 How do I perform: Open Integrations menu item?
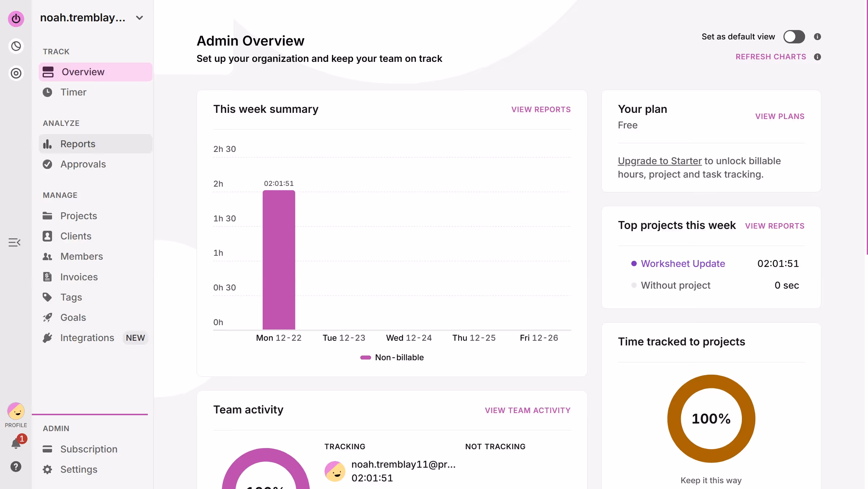[95, 338]
